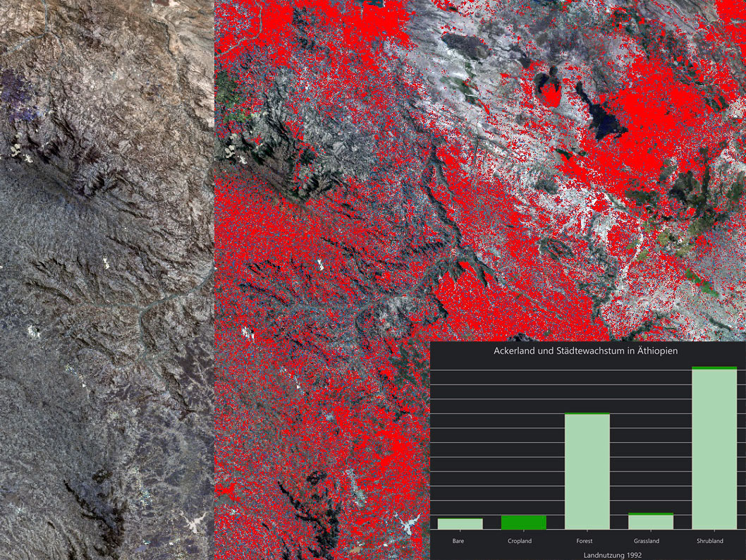Screen dimensions: 746x560
Task: Select the Grassland bar in the chart
Action: pyautogui.click(x=651, y=521)
